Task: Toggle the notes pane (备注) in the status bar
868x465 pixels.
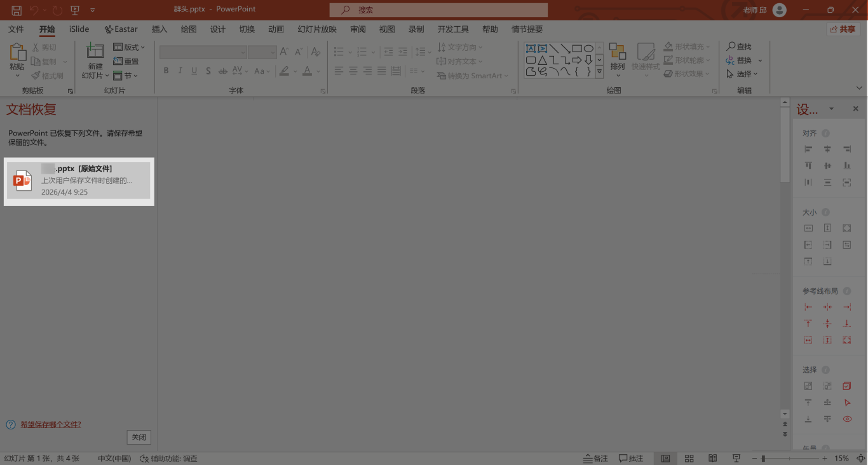Action: (x=595, y=458)
